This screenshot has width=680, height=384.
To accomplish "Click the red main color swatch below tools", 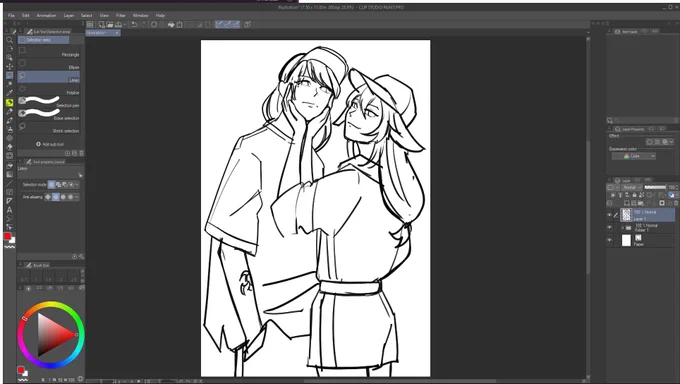I will 7,236.
